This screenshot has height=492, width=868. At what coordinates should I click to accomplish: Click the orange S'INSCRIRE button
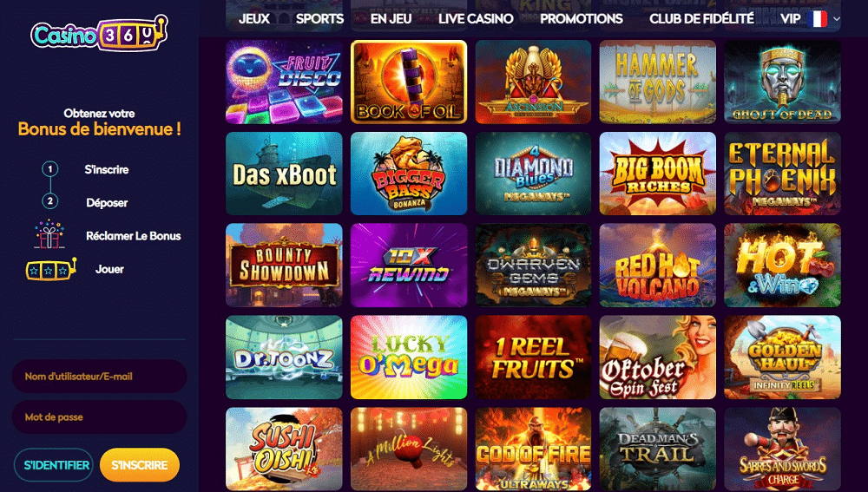[x=140, y=465]
